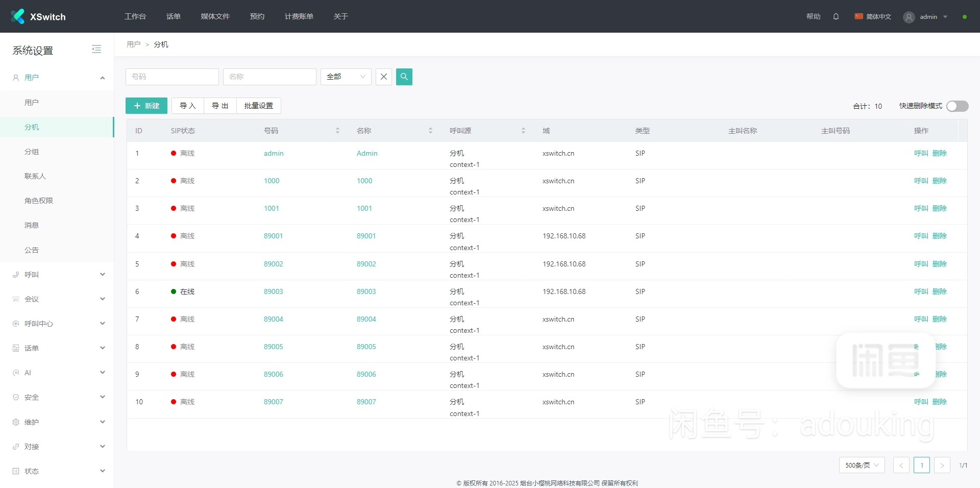The image size is (980, 488).
Task: Sort by 呼叫源 column sort arrows
Action: (523, 131)
